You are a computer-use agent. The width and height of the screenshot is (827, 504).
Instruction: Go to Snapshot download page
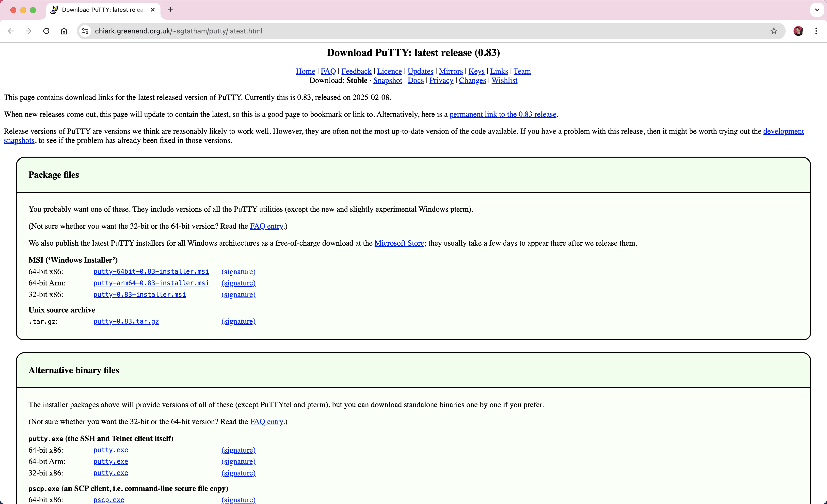click(387, 80)
